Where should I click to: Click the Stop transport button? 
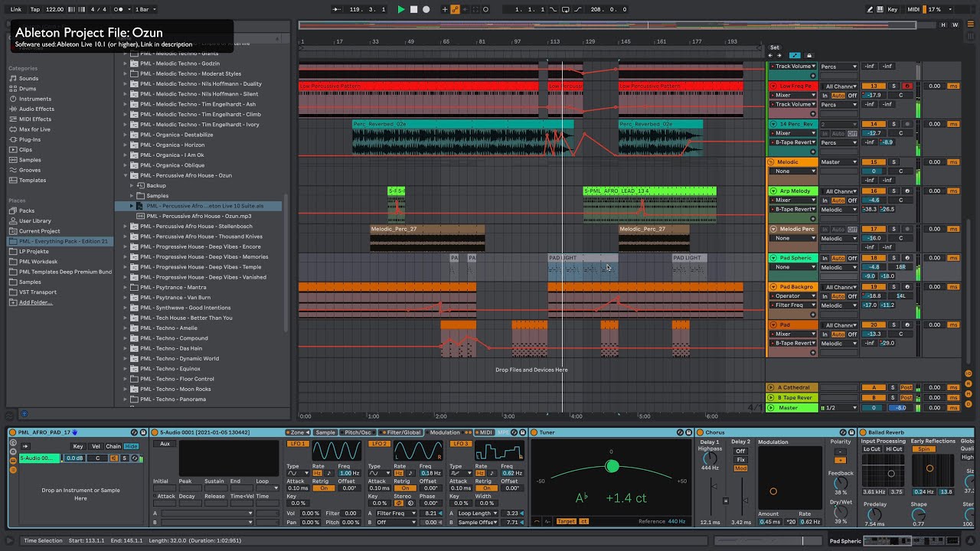(x=413, y=9)
